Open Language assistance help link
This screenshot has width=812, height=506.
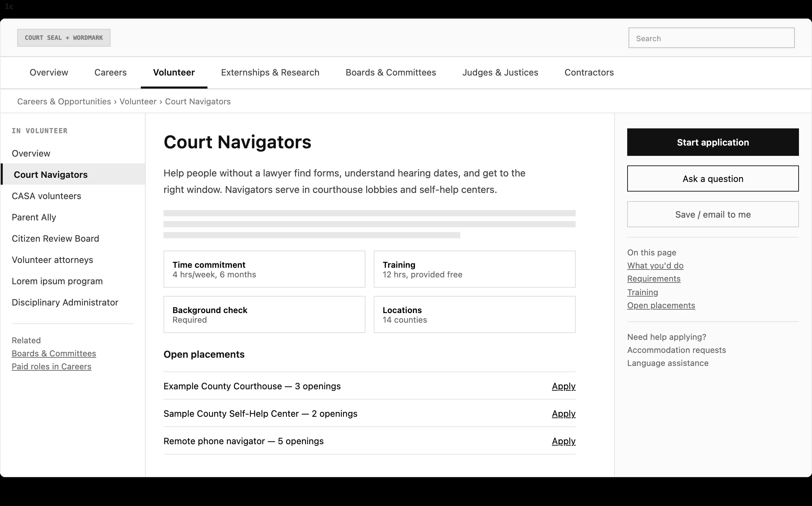(668, 363)
